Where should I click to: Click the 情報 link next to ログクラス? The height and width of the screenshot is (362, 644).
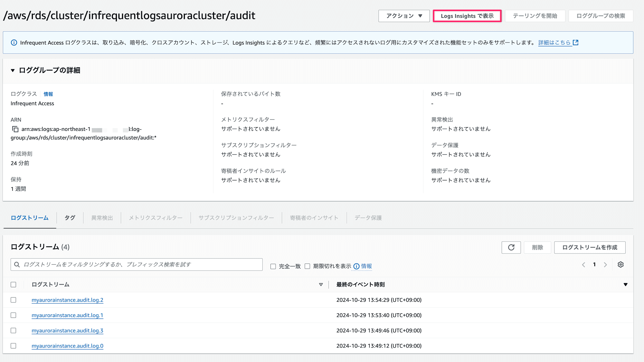click(x=48, y=94)
